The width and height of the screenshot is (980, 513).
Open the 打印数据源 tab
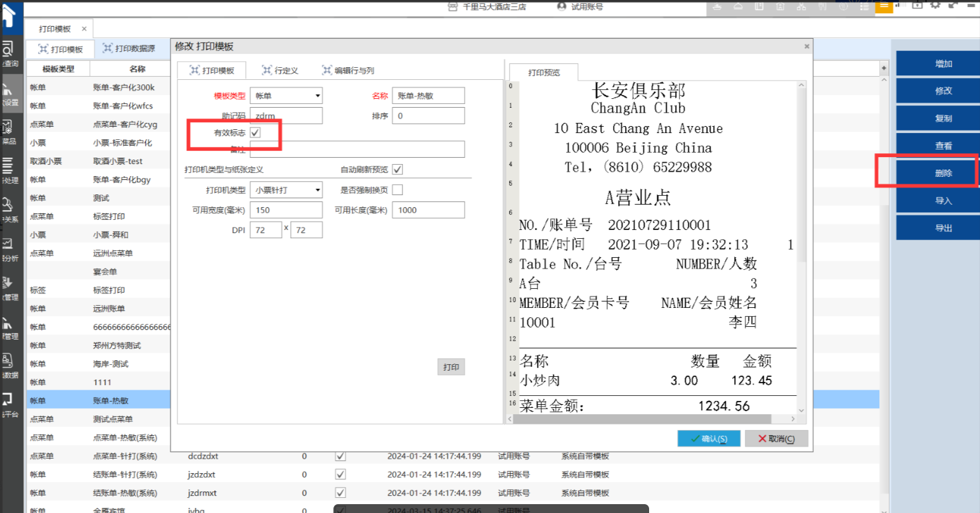(x=129, y=49)
